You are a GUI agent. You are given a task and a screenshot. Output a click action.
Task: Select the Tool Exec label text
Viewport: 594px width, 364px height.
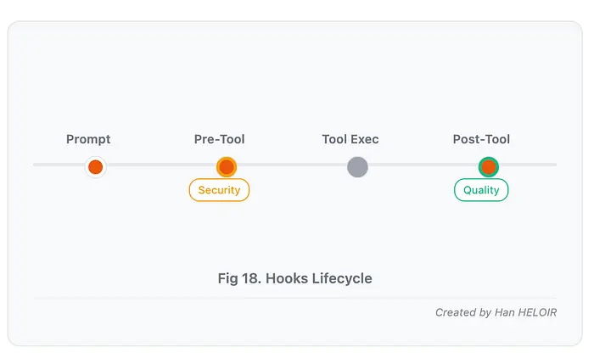(x=350, y=139)
